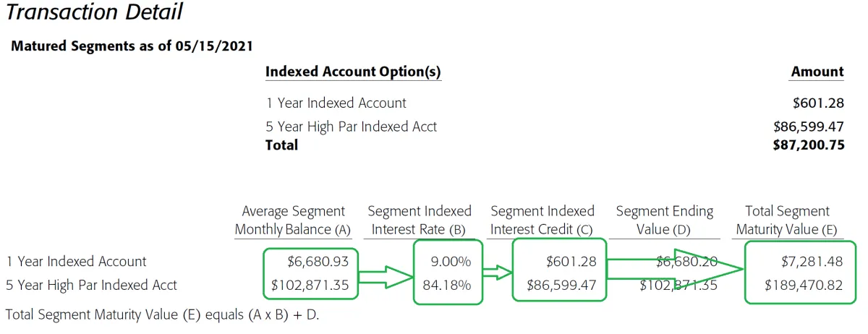Click the Matured Segments as of 05/15/2021 heading
868x334 pixels.
[132, 46]
